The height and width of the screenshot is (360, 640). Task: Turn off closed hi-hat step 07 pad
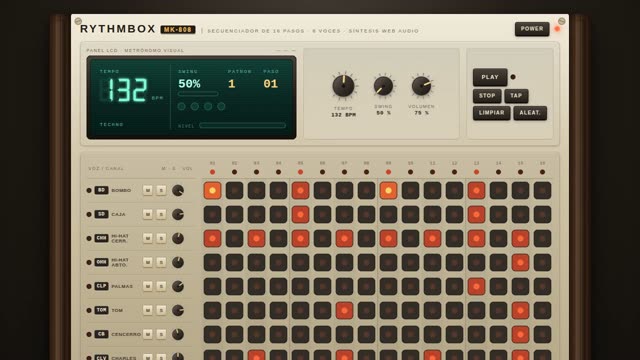point(344,238)
